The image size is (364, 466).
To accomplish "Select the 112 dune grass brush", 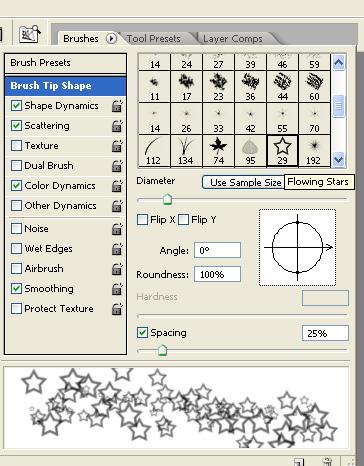I will [x=154, y=151].
